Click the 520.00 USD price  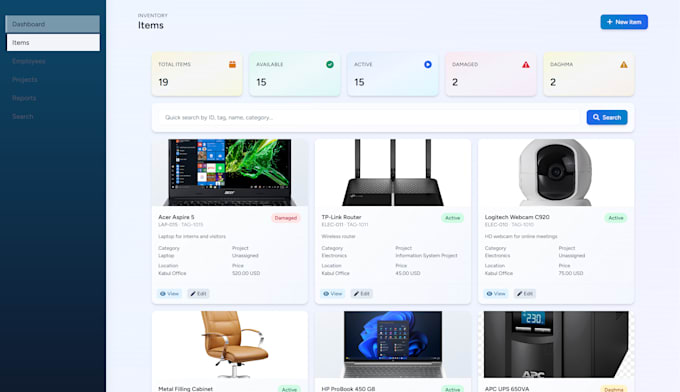coord(246,273)
